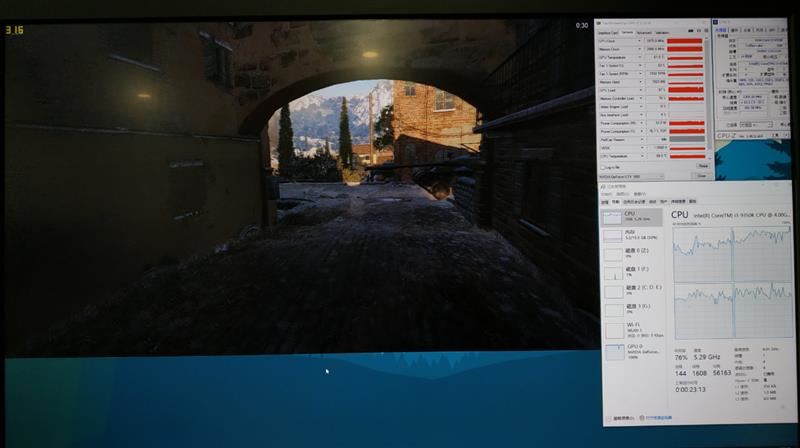This screenshot has width=800, height=448.
Task: Click the fewer details button at bottom
Action: 621,418
